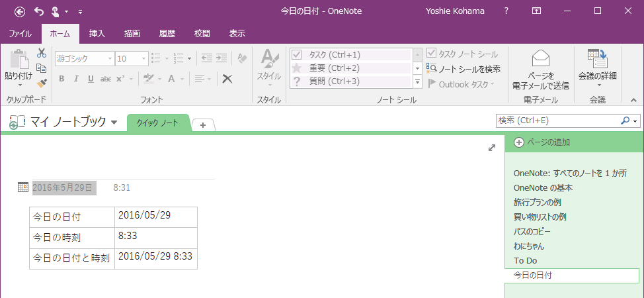The width and height of the screenshot is (644, 298).
Task: Open the スタイル styles gallery
Action: point(269,68)
